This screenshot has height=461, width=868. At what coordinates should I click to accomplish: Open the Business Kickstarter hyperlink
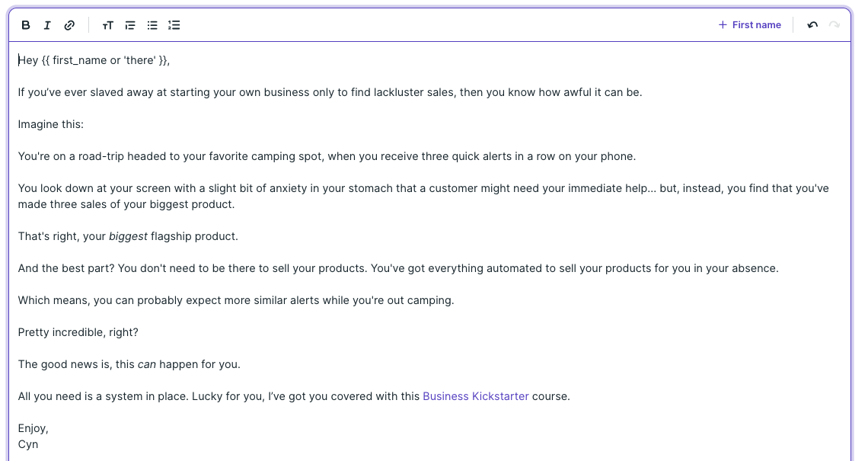(x=475, y=395)
